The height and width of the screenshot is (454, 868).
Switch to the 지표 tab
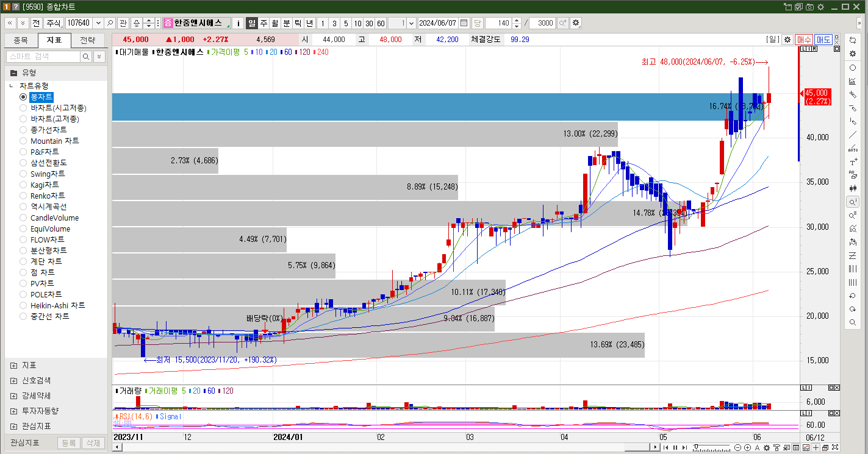[54, 41]
